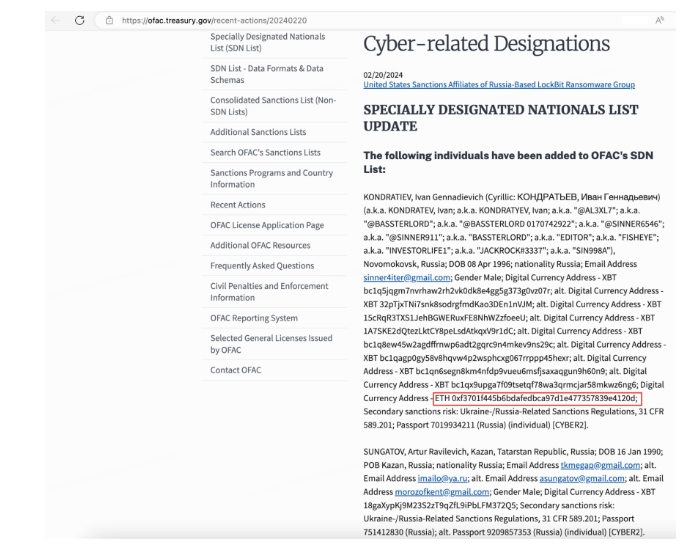Click the asungatov@gmail.com email link
The width and height of the screenshot is (697, 545).
[x=582, y=479]
